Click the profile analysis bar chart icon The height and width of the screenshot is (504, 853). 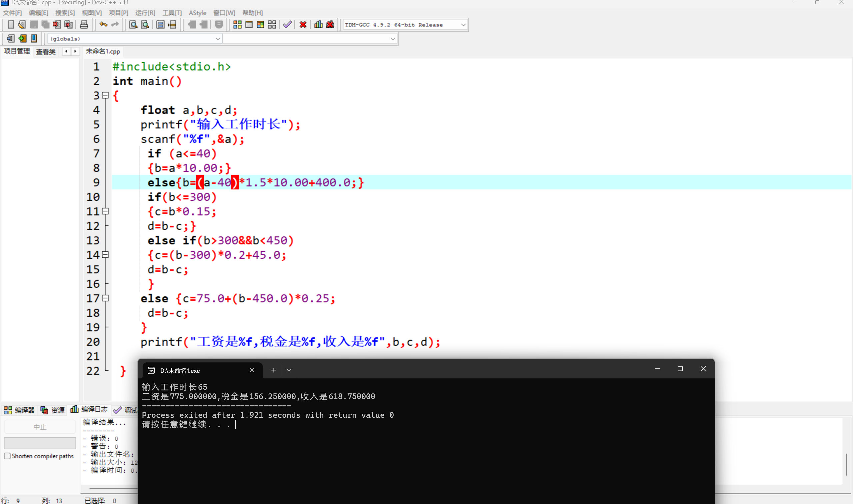pos(318,24)
